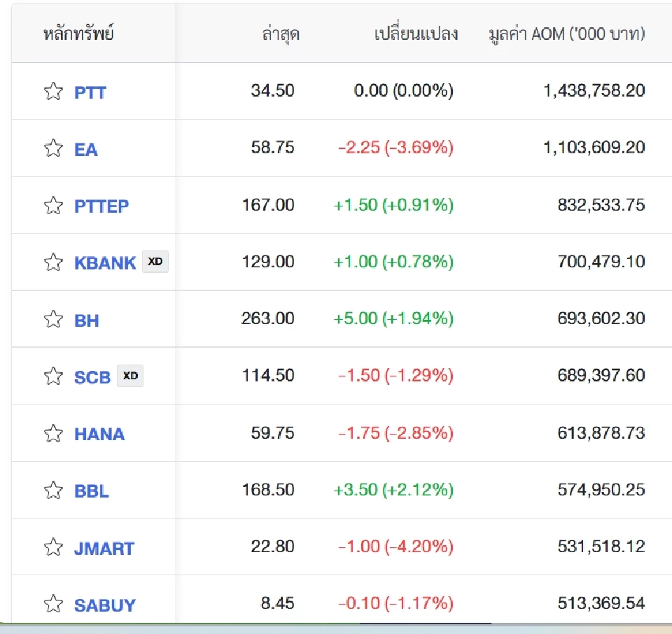Click the star icon beside PTTEP

click(x=53, y=205)
